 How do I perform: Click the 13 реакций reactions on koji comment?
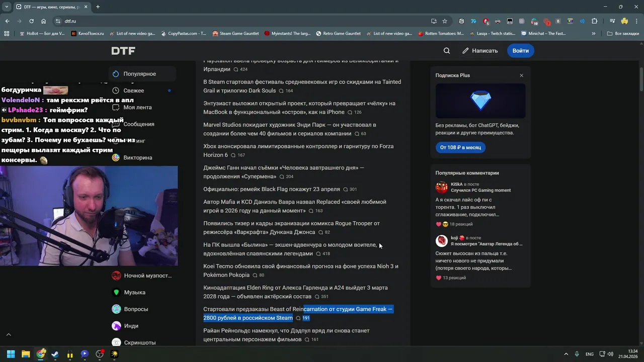coord(451,278)
